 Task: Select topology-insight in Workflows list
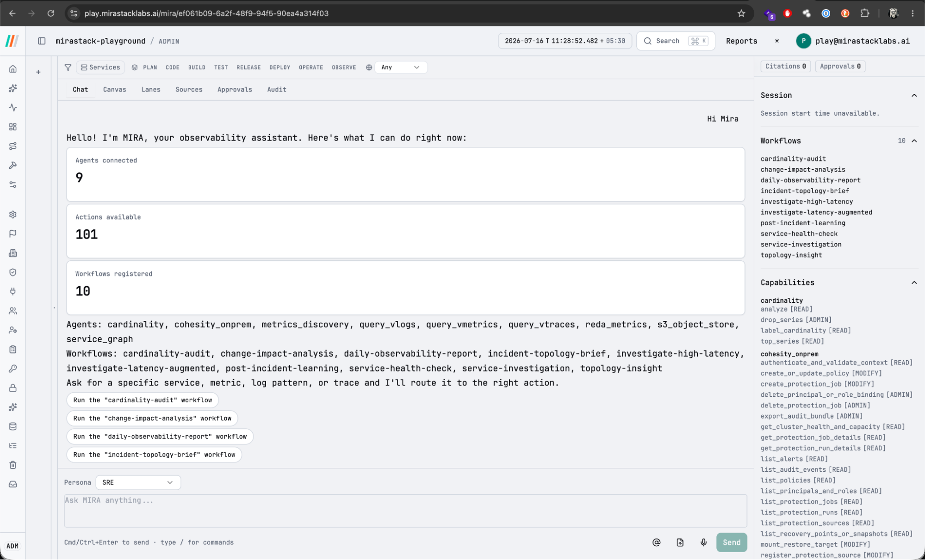point(791,255)
